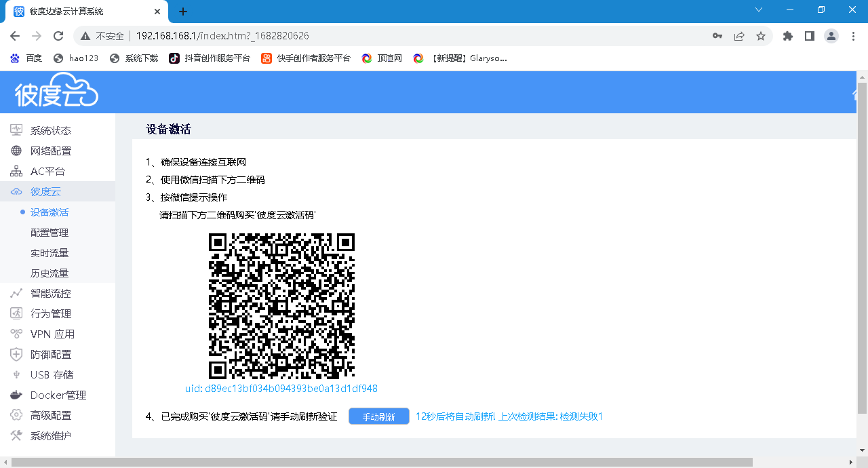Viewport: 868px width, 468px height.
Task: Open hao123 bookmark
Action: coord(76,58)
